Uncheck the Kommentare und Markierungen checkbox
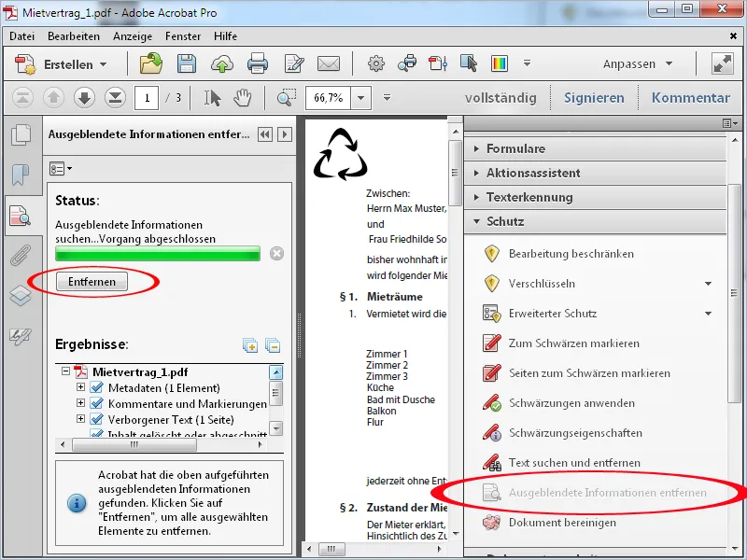The height and width of the screenshot is (560, 747). (97, 403)
